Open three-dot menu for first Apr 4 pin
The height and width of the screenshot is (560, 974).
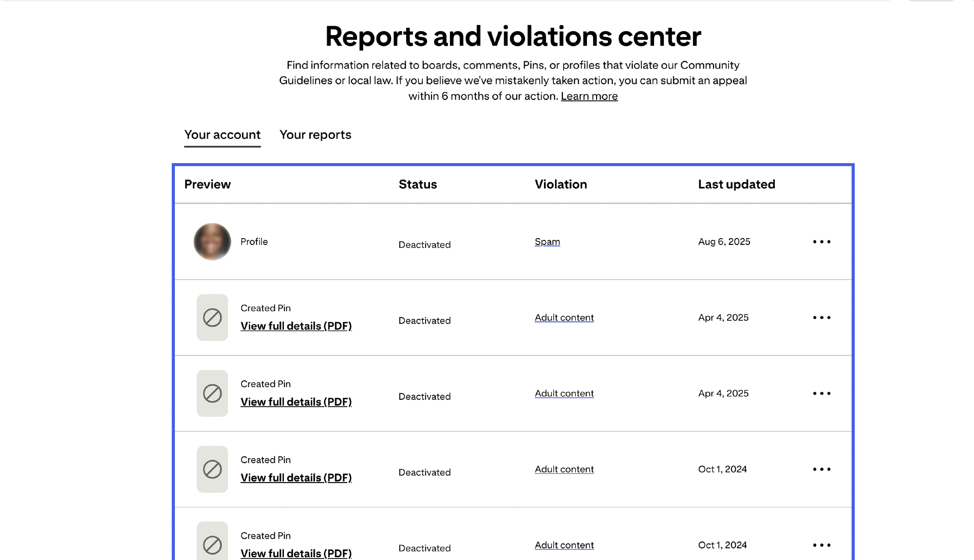(x=822, y=317)
